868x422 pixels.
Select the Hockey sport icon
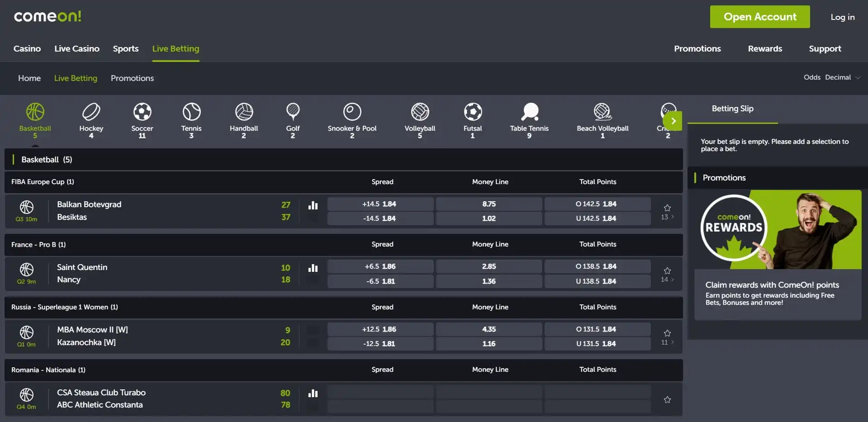tap(91, 112)
